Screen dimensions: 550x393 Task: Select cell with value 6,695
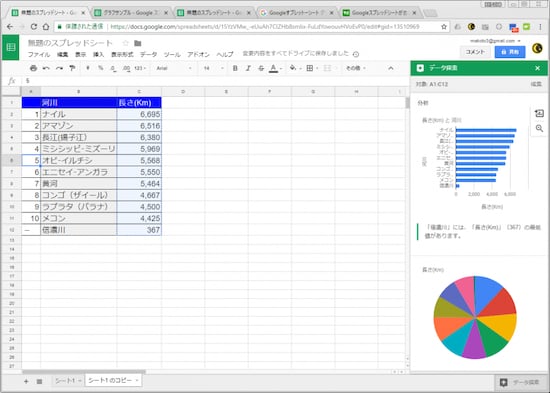[139, 114]
